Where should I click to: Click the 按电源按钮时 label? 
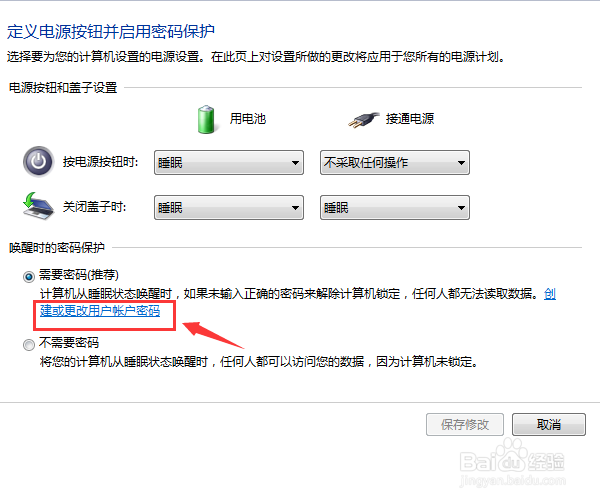[100, 162]
